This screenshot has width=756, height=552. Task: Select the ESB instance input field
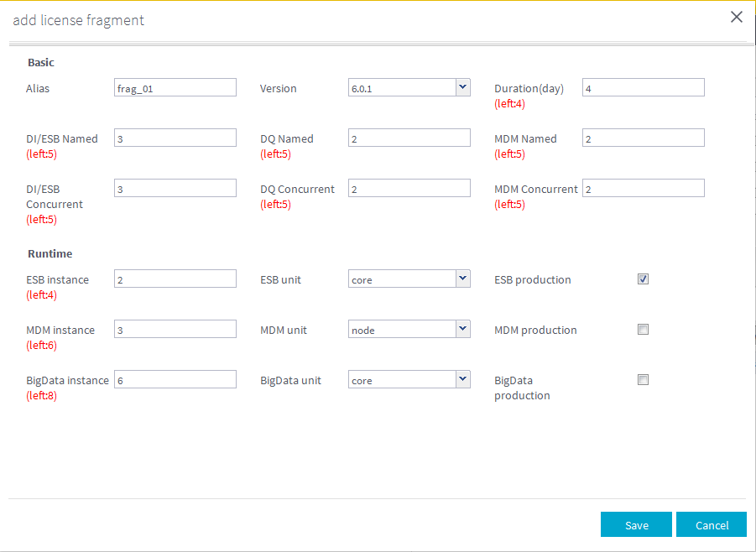175,278
